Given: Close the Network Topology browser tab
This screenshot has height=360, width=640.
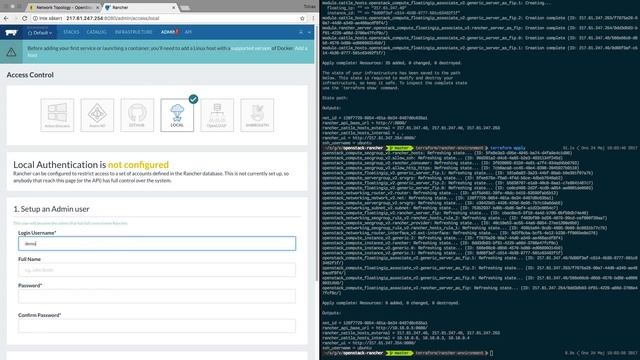Looking at the screenshot, I should coord(98,7).
